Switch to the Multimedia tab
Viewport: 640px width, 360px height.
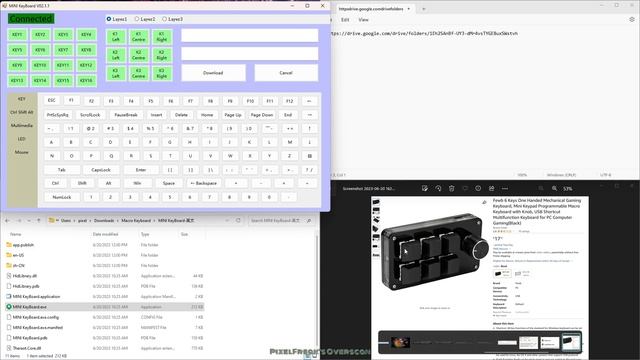(22, 126)
